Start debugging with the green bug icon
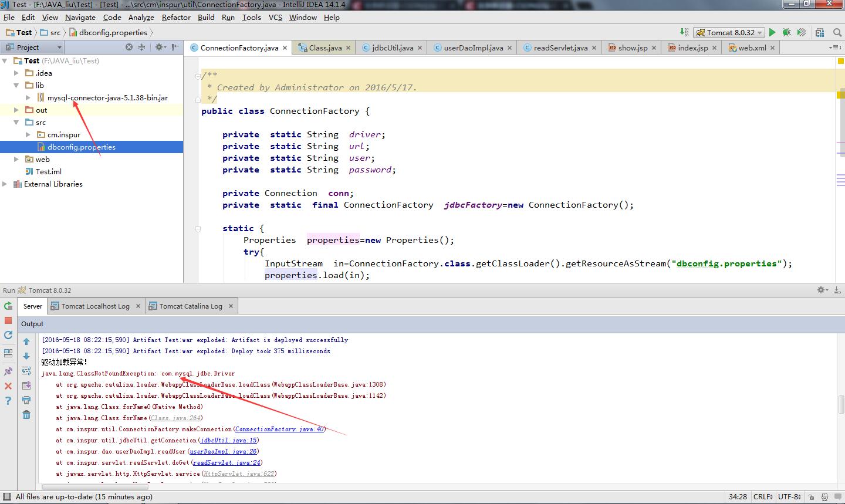Viewport: 845px width, 504px height. pyautogui.click(x=786, y=32)
